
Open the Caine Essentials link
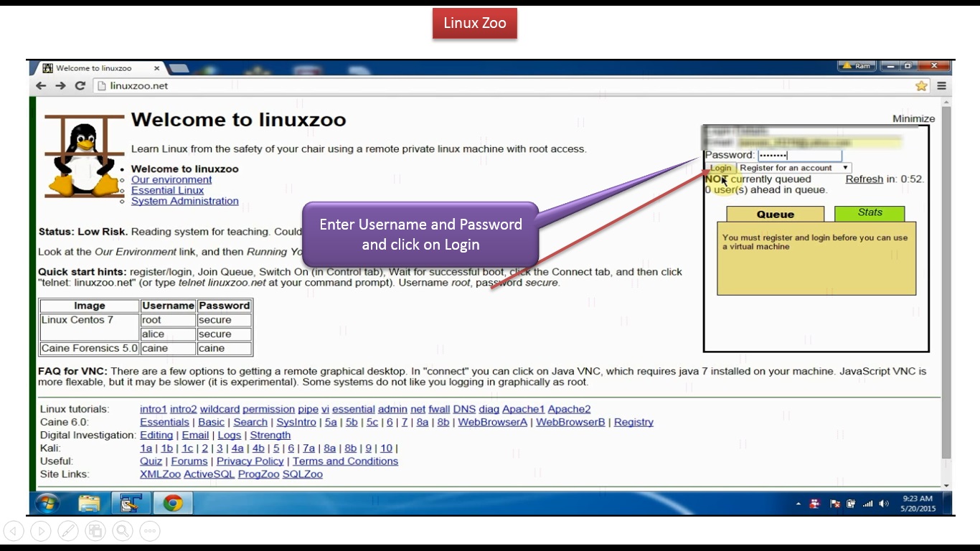164,423
